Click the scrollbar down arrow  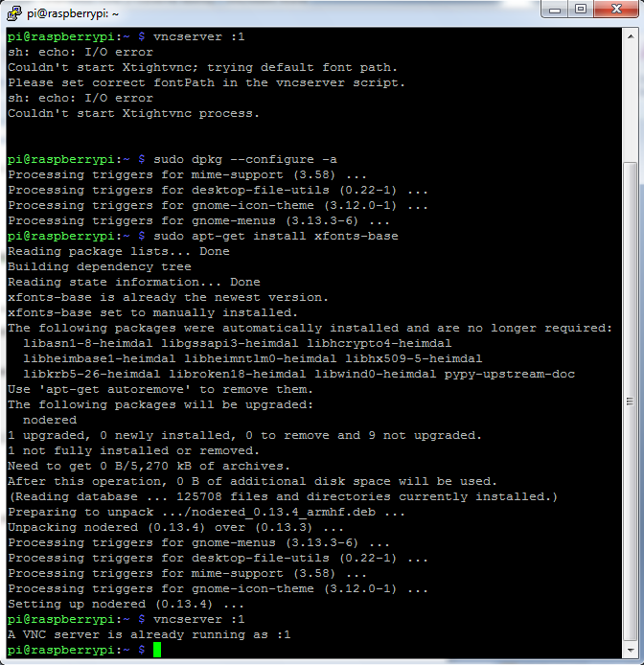[x=631, y=650]
